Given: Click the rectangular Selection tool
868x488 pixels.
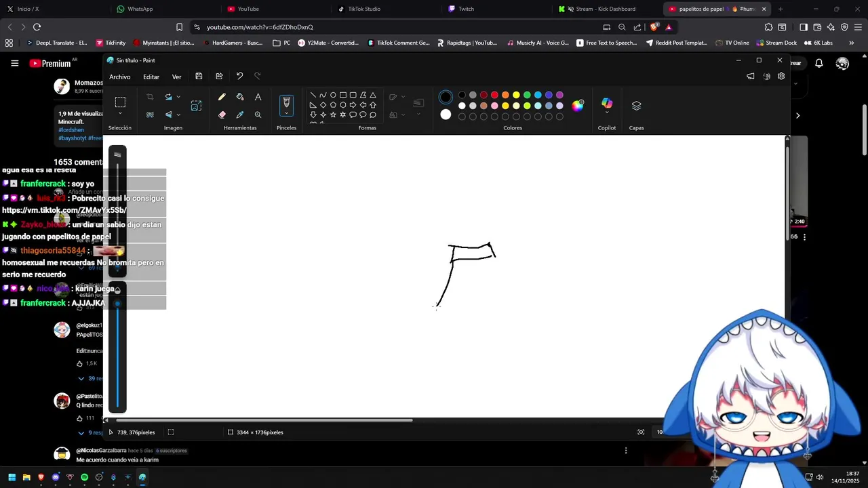Looking at the screenshot, I should point(120,102).
